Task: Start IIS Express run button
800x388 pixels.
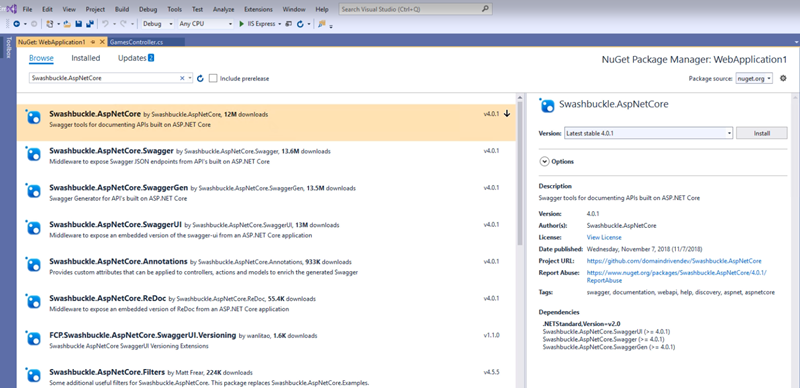Action: pyautogui.click(x=257, y=24)
